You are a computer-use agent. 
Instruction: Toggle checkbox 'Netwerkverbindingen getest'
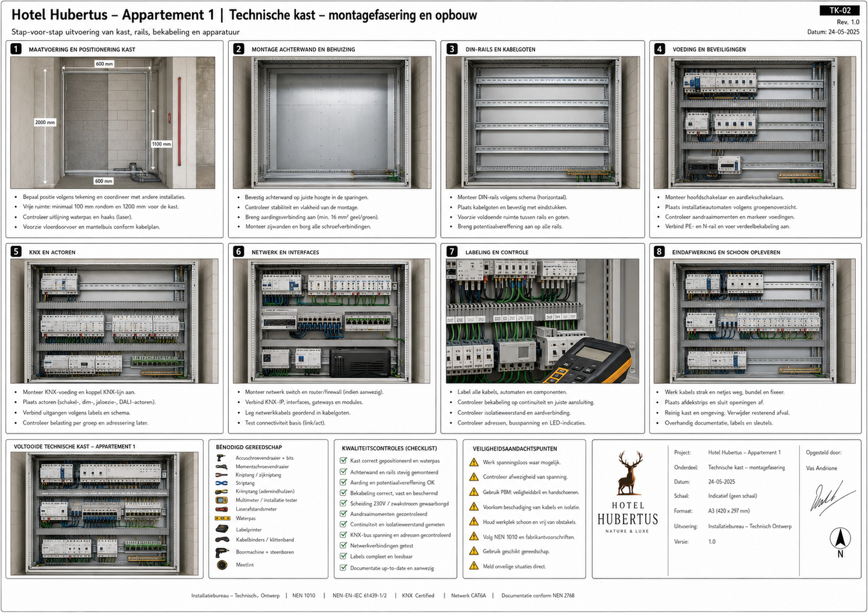pos(343,545)
